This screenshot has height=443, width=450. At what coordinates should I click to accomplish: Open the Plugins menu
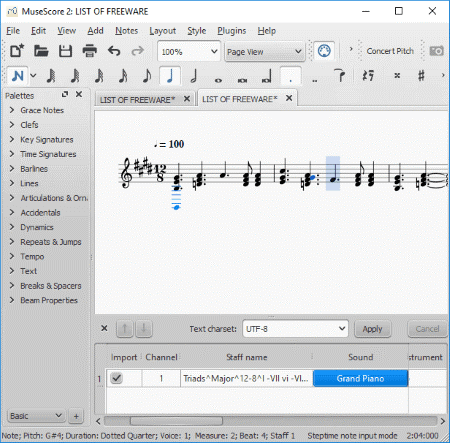(x=232, y=31)
